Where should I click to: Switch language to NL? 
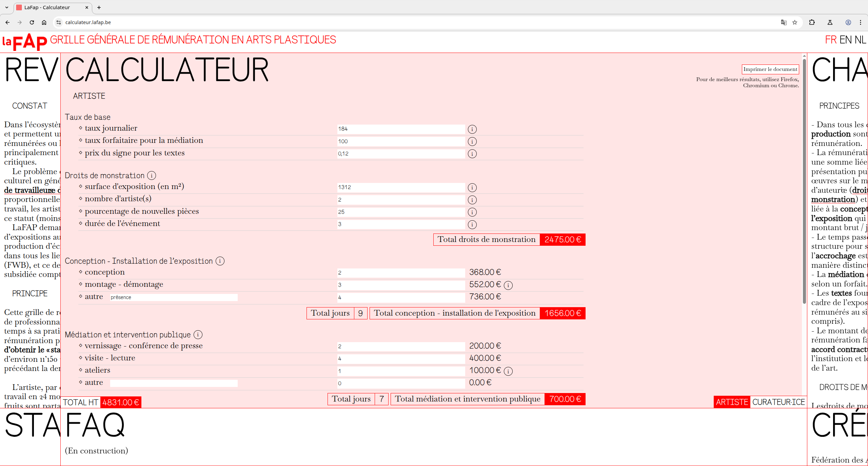tap(860, 40)
